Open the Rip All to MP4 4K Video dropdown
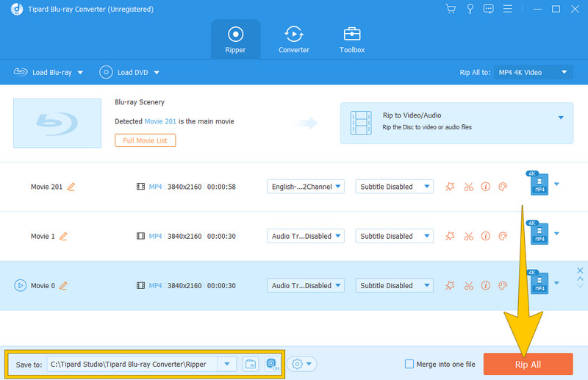This screenshot has height=380, width=588. pos(533,72)
